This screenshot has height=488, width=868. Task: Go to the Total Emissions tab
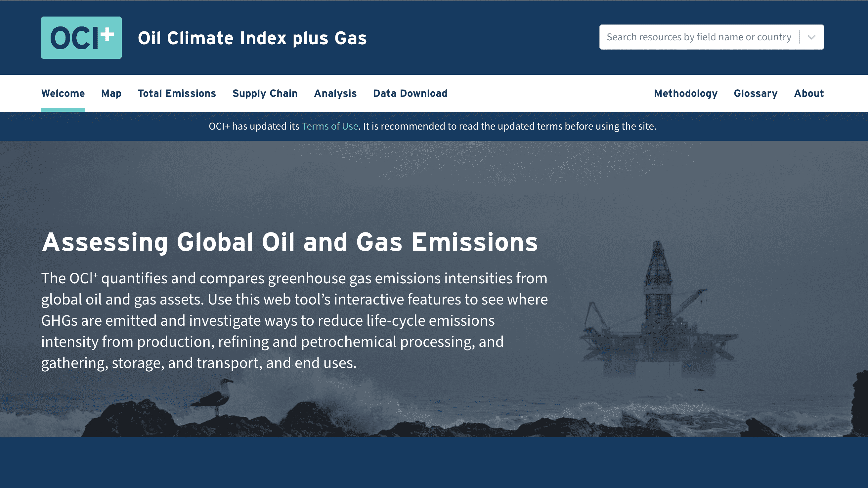(177, 93)
